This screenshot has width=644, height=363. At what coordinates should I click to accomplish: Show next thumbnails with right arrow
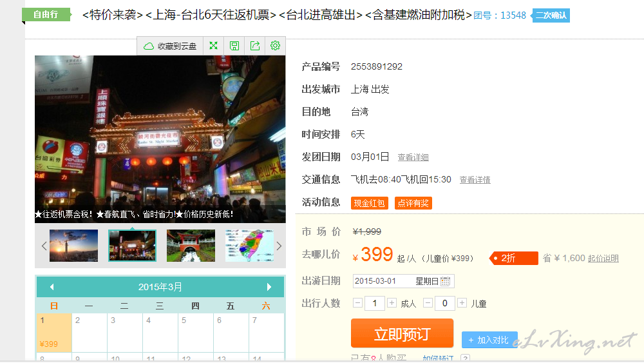tap(279, 246)
